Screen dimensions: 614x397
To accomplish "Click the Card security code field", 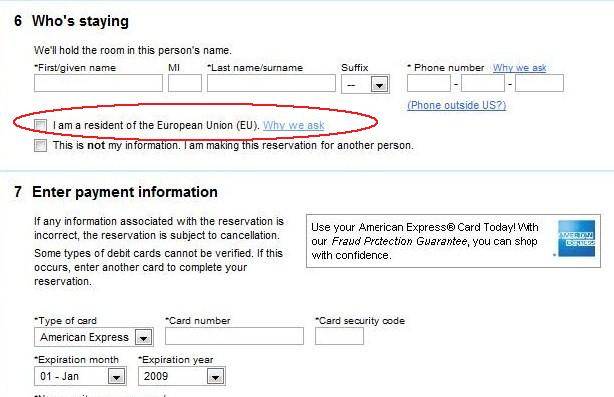I will pos(339,336).
